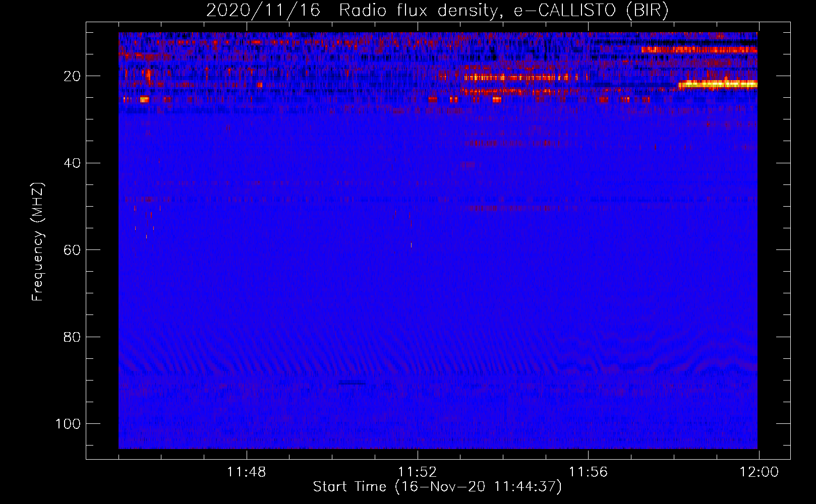The height and width of the screenshot is (504, 816).
Task: Click the 60 frequency tick label
Action: coord(72,250)
